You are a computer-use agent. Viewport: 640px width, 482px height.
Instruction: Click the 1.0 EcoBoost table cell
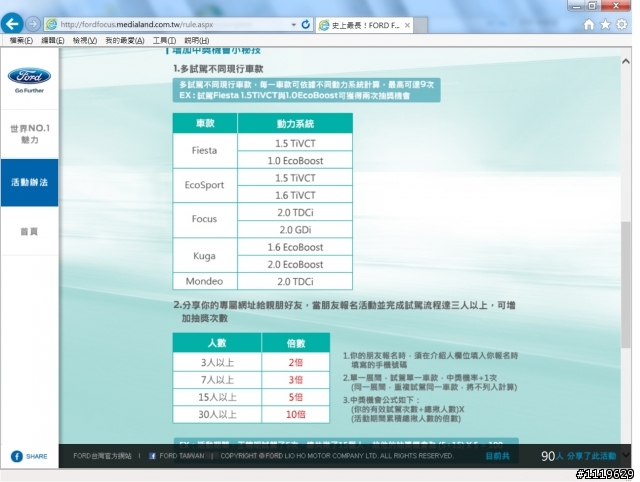coord(295,160)
